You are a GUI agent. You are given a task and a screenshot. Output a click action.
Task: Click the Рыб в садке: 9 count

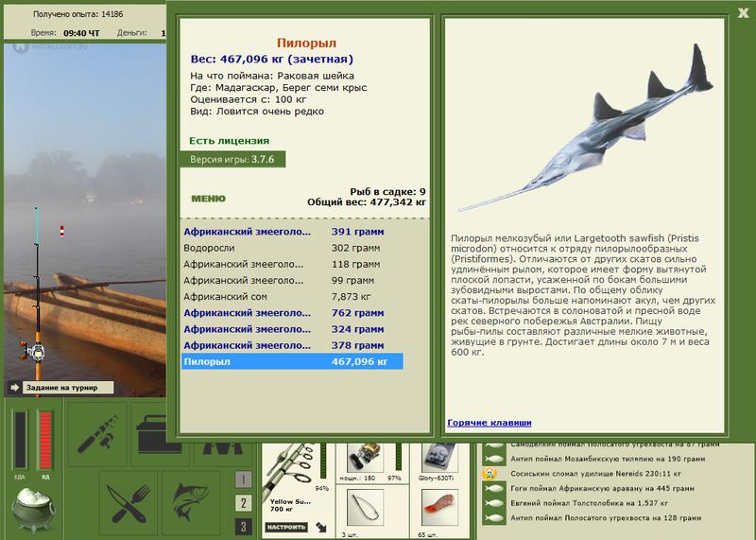(387, 192)
